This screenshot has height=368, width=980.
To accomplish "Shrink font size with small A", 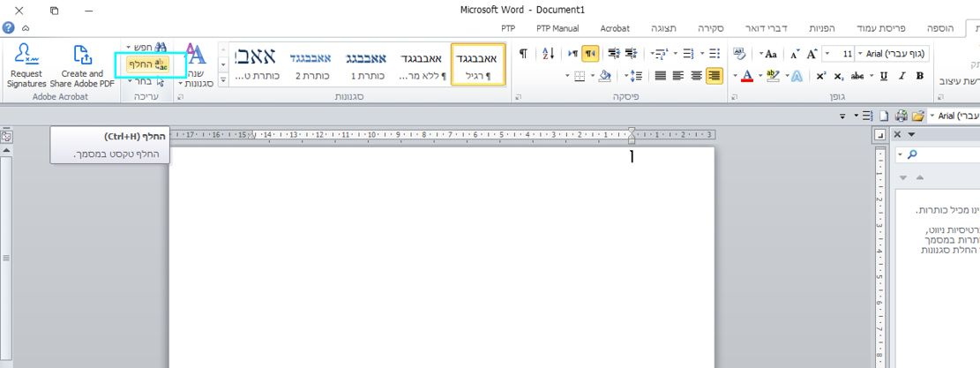I will [794, 54].
